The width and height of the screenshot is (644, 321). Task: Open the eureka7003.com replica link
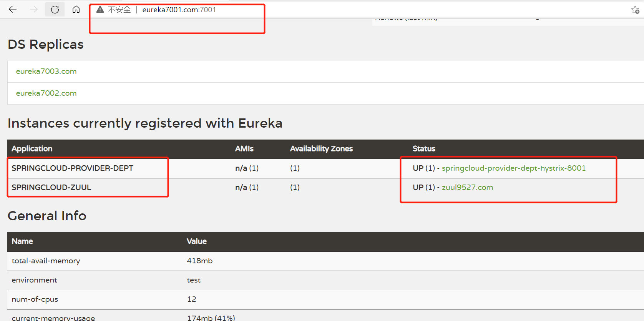[x=46, y=71]
